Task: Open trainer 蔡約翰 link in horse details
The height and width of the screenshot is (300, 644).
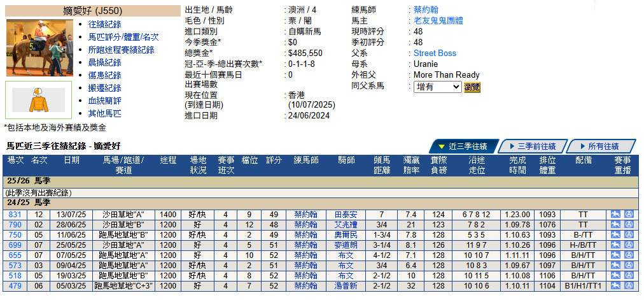Action: click(x=426, y=10)
